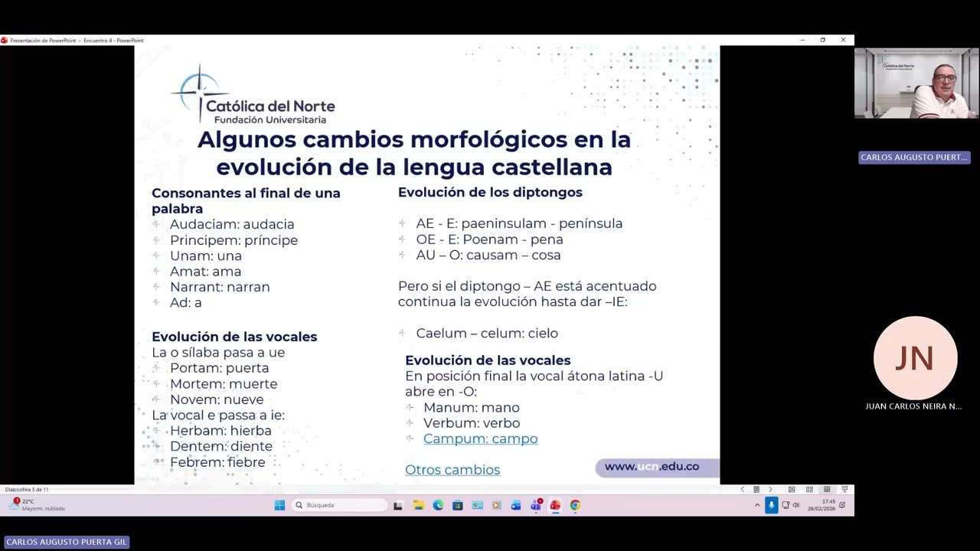The width and height of the screenshot is (980, 551).
Task: Launch Microsoft Edge from the taskbar
Action: (438, 505)
